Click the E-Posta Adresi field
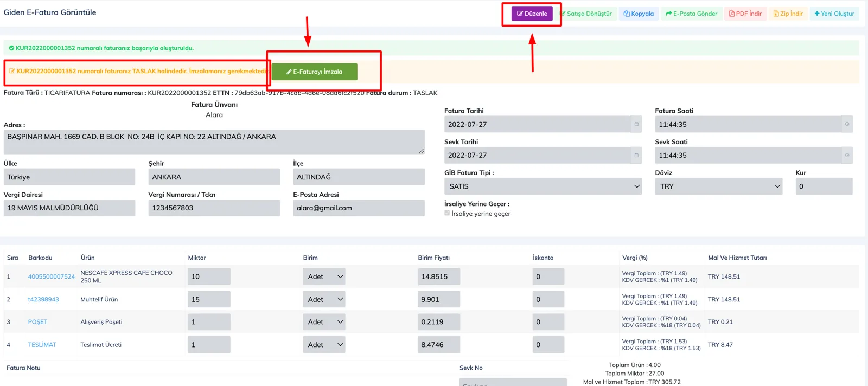The image size is (868, 386). [x=359, y=208]
